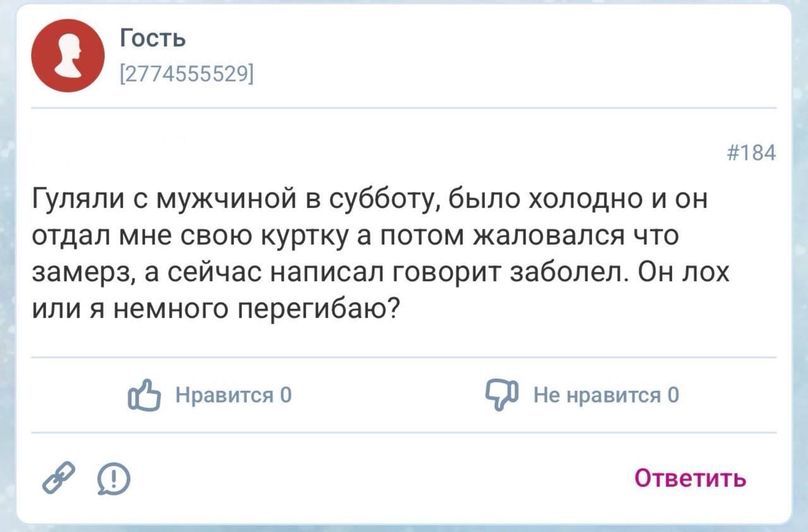Click the thumbs up like icon

coord(144,393)
